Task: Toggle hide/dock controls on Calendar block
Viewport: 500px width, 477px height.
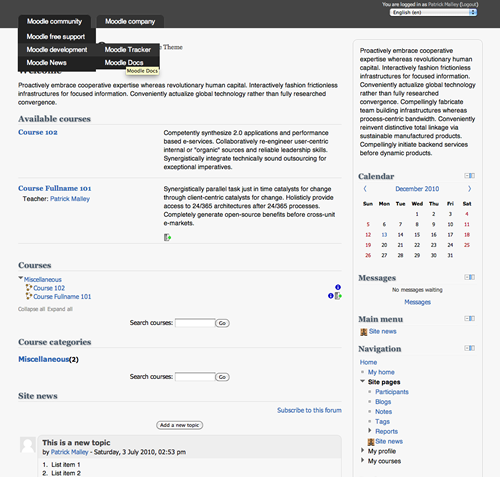Action: [x=470, y=176]
